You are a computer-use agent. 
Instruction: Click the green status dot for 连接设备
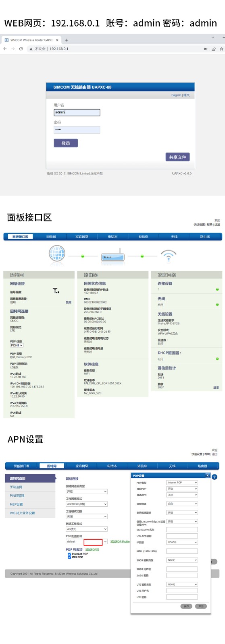point(217,289)
